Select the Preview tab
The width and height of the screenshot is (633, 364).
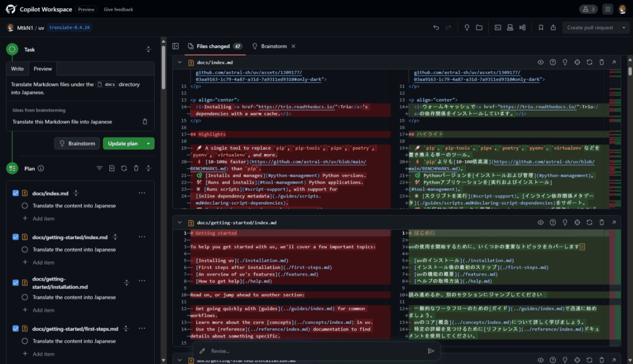pyautogui.click(x=43, y=69)
